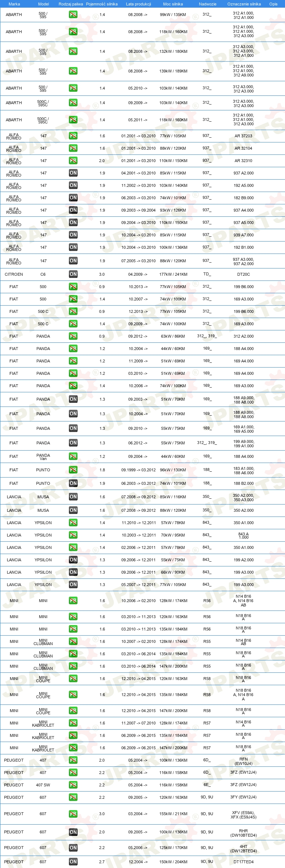
Task: Click the 155kW / 211KM power cell
Action: point(173,814)
